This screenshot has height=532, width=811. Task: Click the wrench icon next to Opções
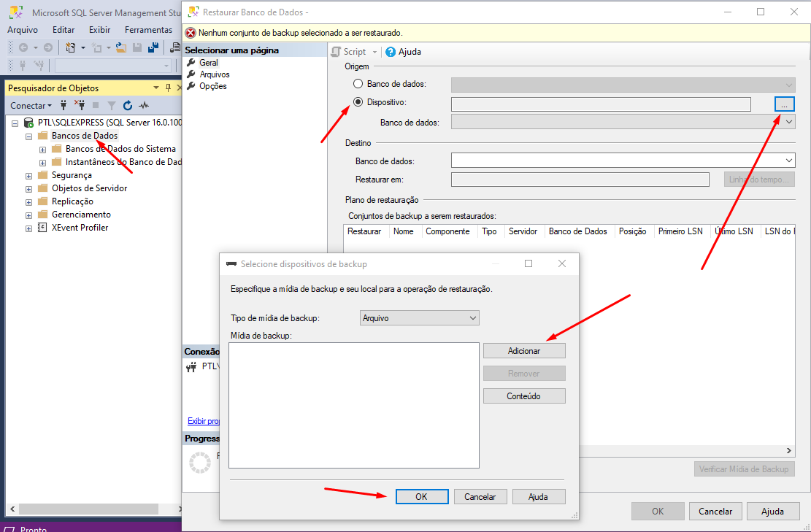191,86
